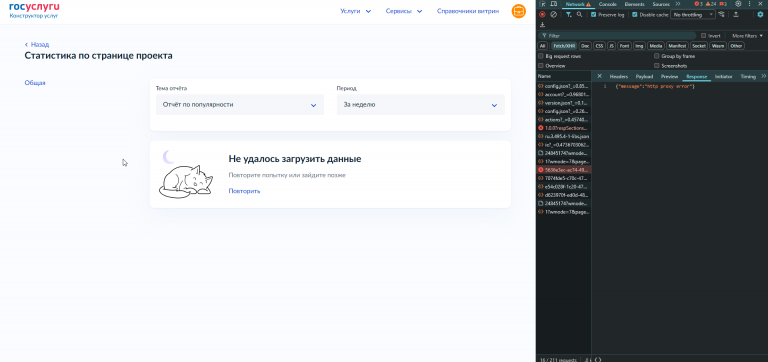Select the Общая sidebar section
Image resolution: width=768 pixels, height=362 pixels.
35,83
